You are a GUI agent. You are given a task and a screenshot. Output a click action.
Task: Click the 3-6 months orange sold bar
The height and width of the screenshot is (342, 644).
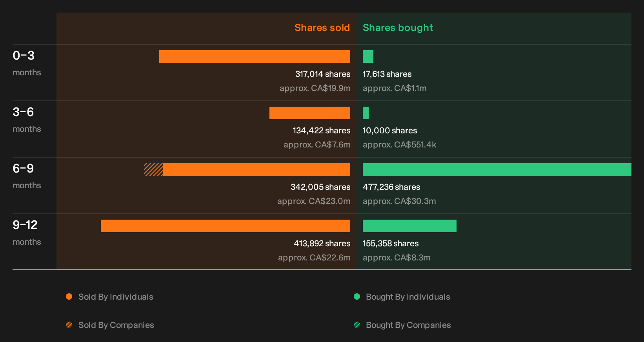pyautogui.click(x=310, y=113)
